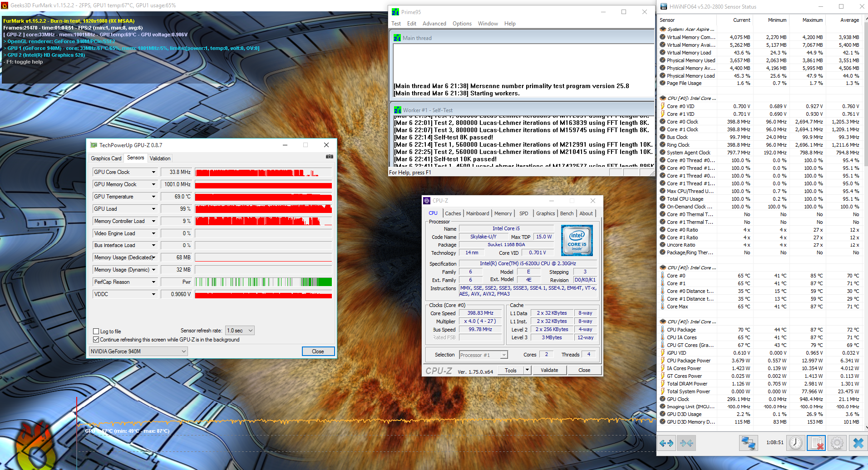The width and height of the screenshot is (868, 470).
Task: Open the NVIDIA GeForce 940M GPU selector
Action: tap(138, 351)
